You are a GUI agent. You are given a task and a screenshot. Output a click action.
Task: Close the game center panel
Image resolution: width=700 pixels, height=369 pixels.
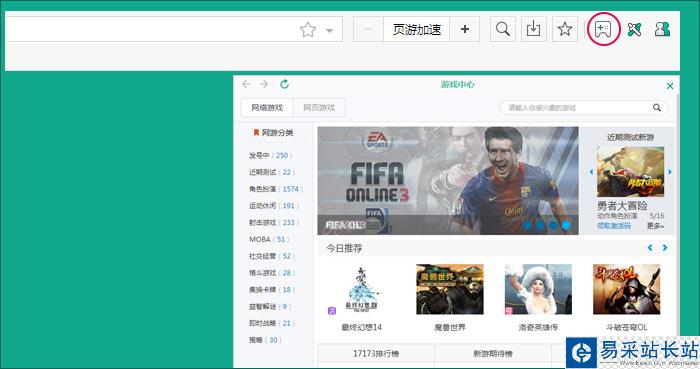(x=670, y=86)
